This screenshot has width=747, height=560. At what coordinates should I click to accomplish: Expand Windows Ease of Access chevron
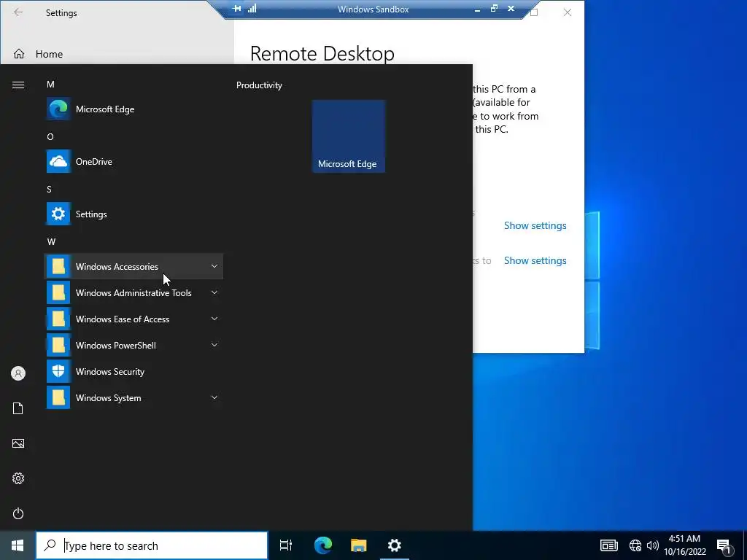click(214, 319)
